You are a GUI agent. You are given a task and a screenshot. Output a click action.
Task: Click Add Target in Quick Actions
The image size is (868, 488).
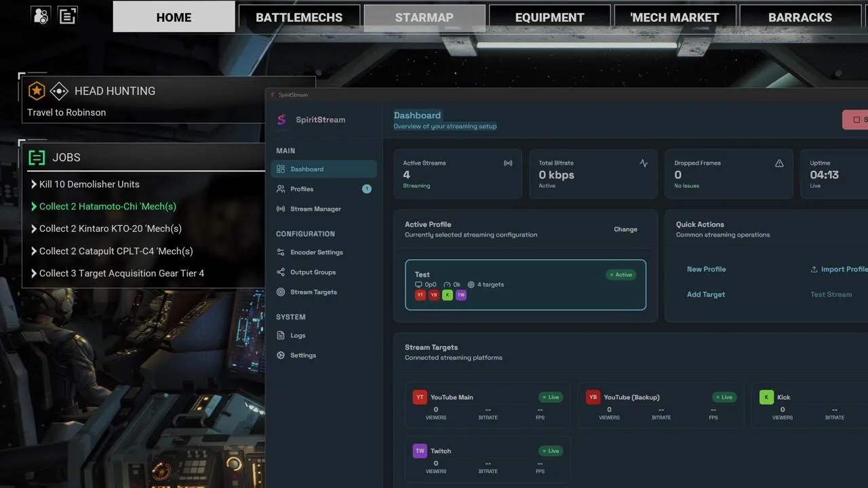[706, 294]
